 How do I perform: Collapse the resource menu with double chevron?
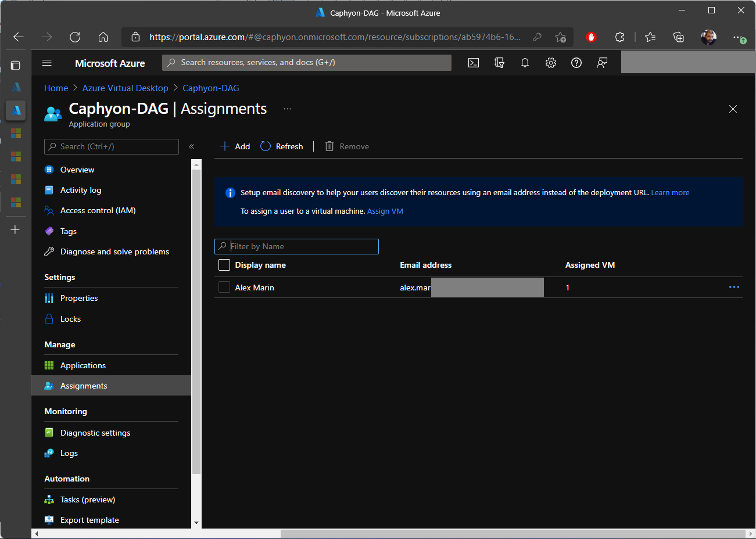point(191,146)
